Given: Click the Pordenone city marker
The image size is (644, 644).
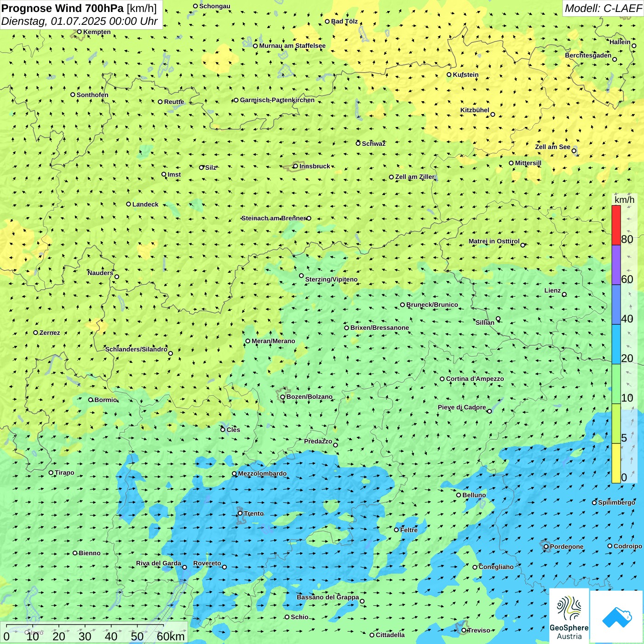Looking at the screenshot, I should click(546, 546).
